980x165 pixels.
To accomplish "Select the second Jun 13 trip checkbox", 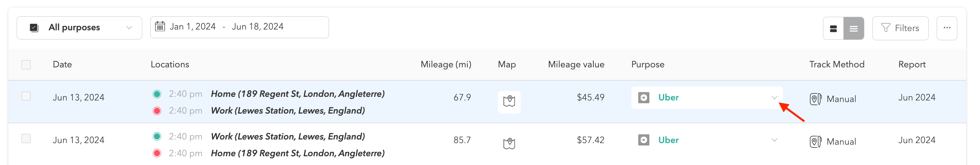I will pyautogui.click(x=26, y=139).
